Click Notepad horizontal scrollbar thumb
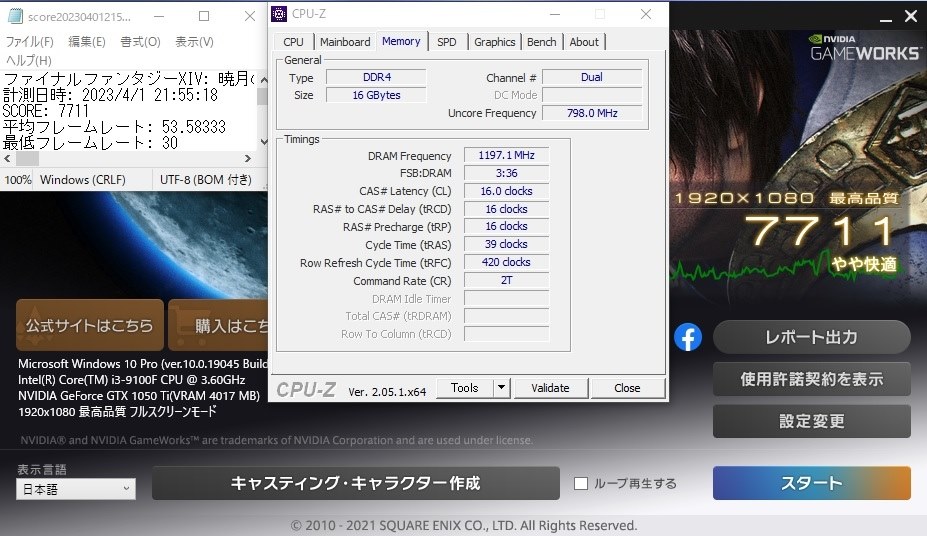 click(x=27, y=158)
